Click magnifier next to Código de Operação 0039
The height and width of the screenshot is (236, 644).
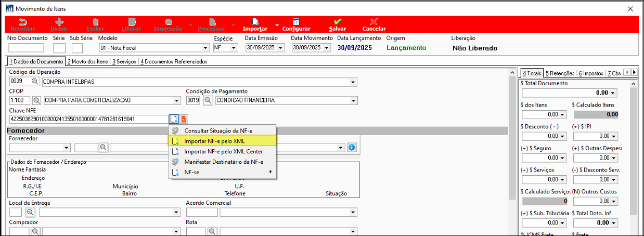[x=35, y=82]
